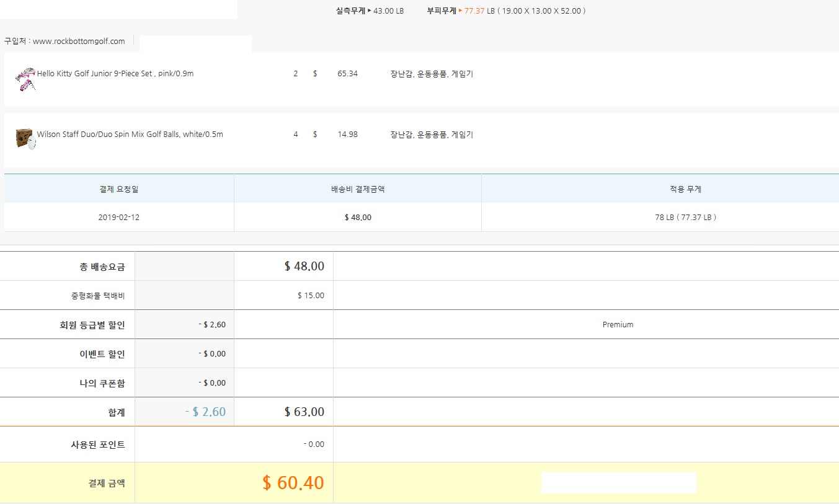
Task: Click the 78 LB applied weight cell
Action: [685, 218]
